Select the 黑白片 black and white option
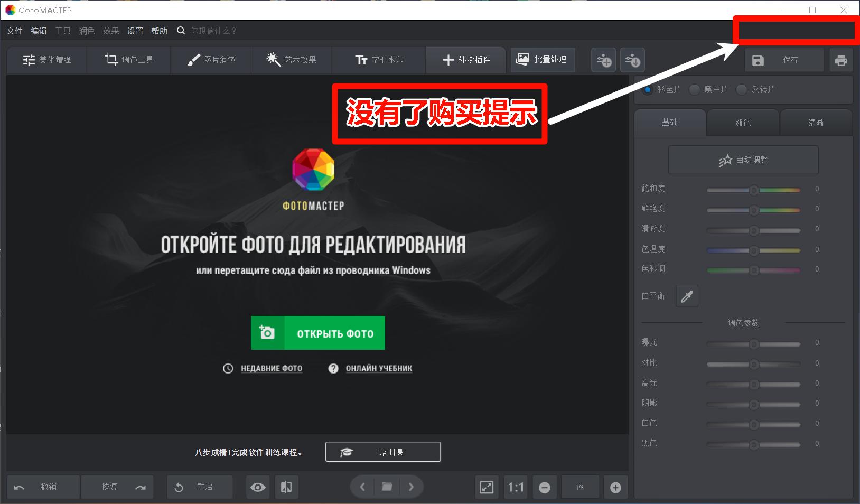 pos(695,89)
